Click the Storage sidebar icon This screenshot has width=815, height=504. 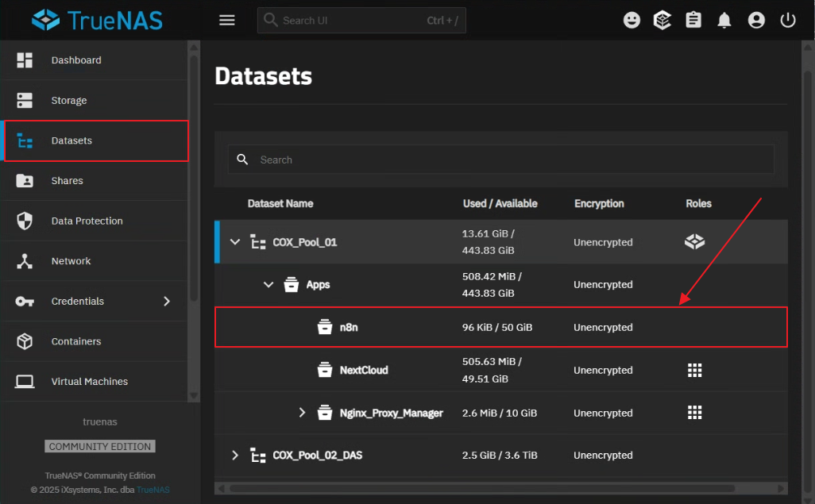click(25, 100)
